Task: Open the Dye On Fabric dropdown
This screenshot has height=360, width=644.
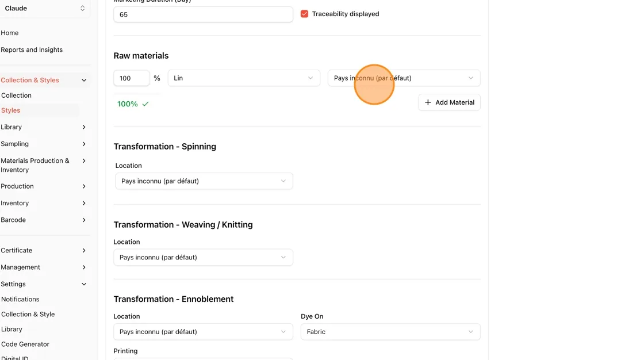Action: pyautogui.click(x=390, y=332)
